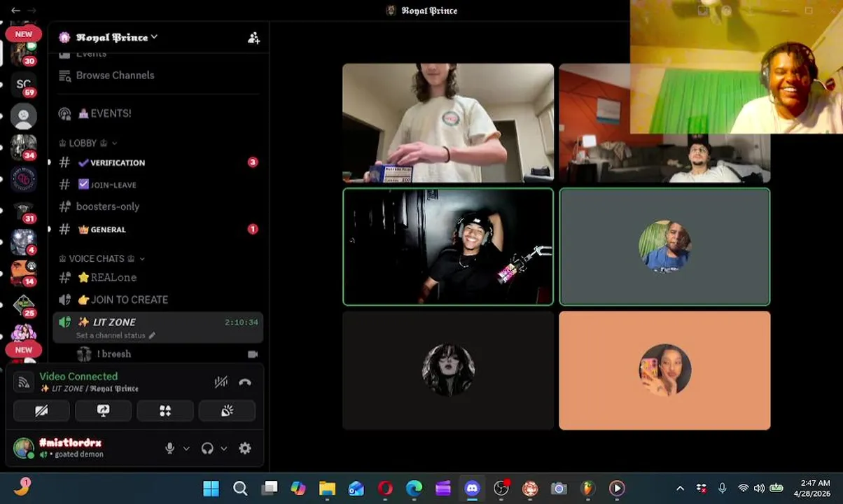
Task: Open the pink-haired avatar server
Action: [24, 332]
